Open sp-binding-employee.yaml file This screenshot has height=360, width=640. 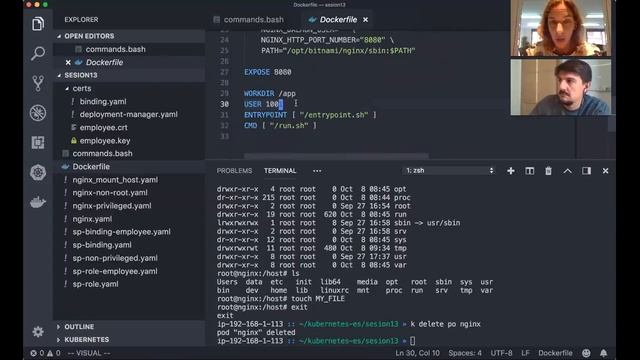pyautogui.click(x=122, y=232)
